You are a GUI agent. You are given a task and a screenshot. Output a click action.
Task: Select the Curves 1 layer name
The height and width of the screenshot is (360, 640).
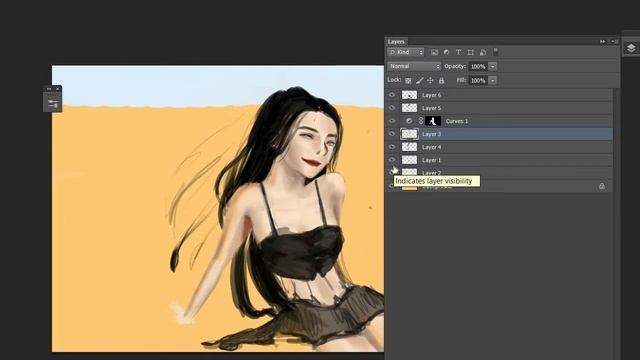(x=457, y=121)
